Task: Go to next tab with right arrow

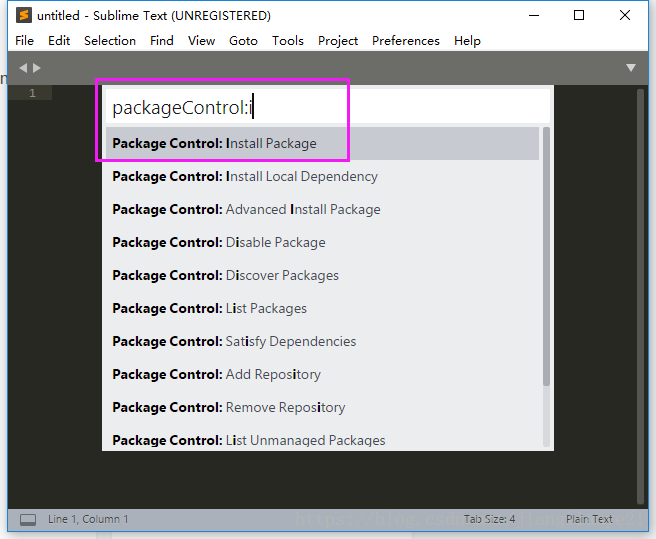Action: 37,68
